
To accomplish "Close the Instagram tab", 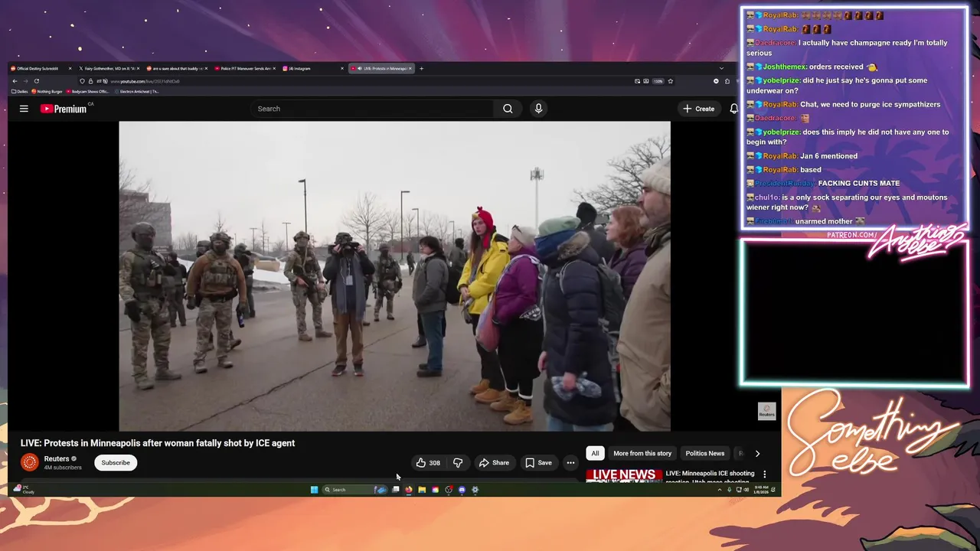I will (x=341, y=68).
